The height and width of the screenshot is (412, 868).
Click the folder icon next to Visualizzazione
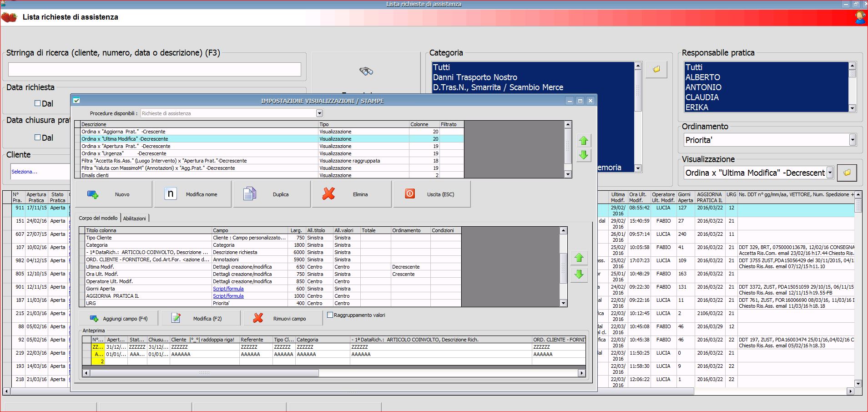[x=847, y=173]
